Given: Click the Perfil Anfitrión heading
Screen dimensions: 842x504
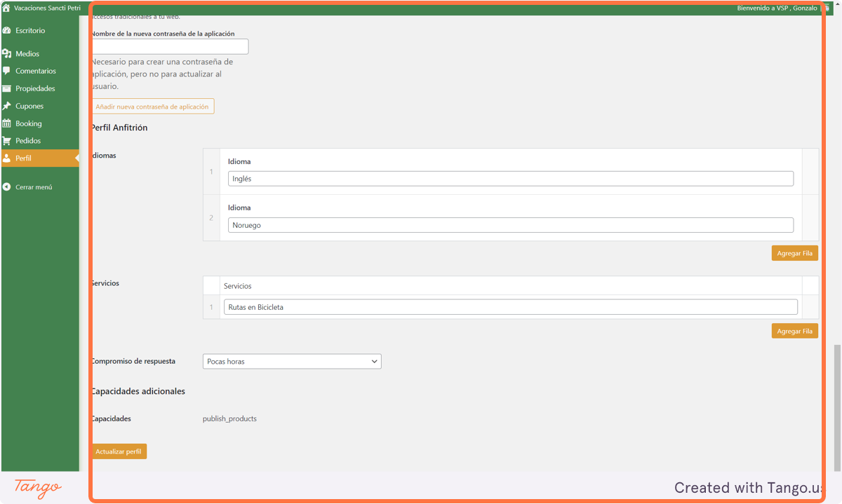Looking at the screenshot, I should (119, 128).
